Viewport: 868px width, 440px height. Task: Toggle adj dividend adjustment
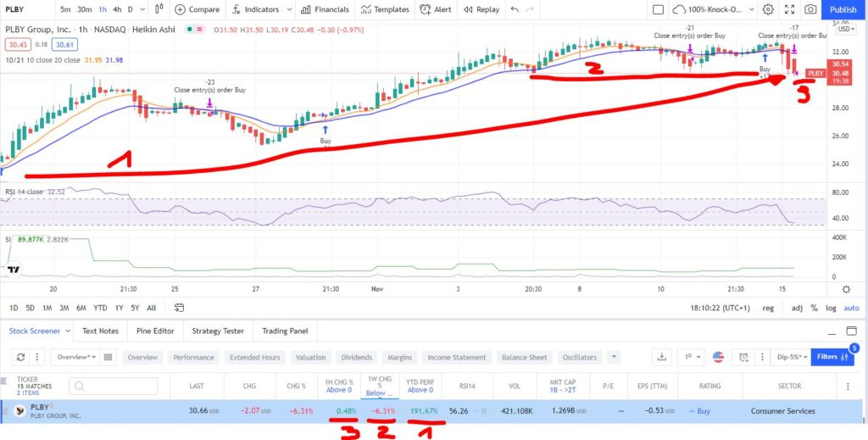pos(797,308)
